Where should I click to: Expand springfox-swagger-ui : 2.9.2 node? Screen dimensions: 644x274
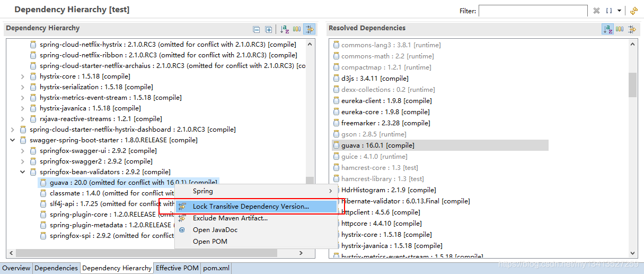(22, 151)
